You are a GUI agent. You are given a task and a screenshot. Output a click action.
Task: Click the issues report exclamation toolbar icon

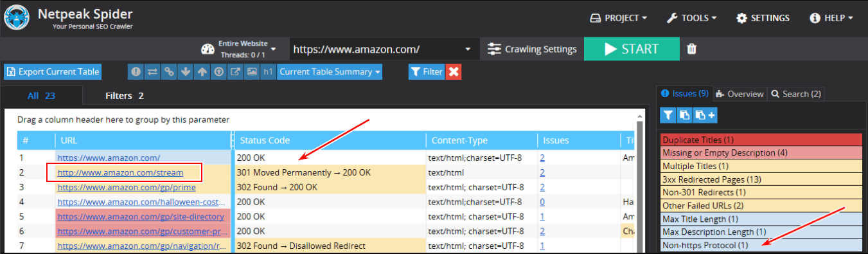(136, 71)
